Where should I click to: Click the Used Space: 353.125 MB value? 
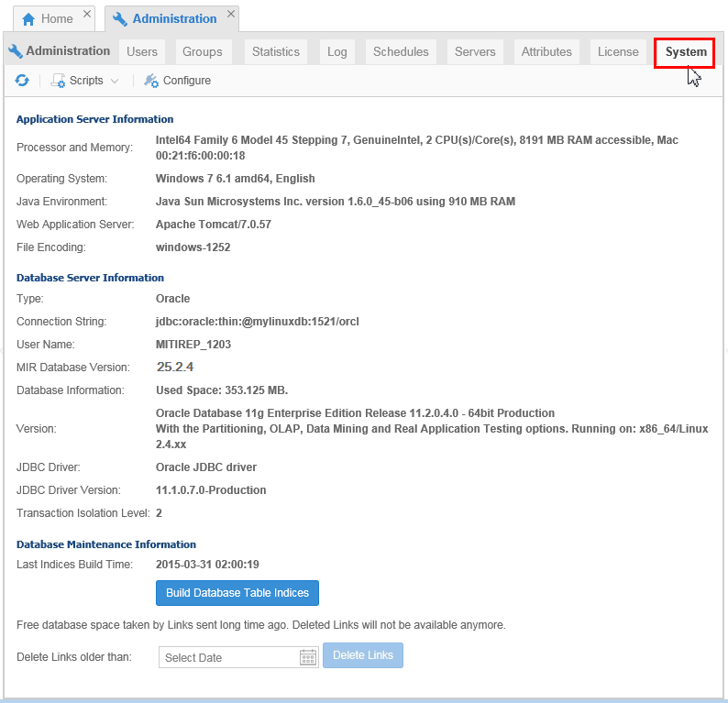(222, 390)
